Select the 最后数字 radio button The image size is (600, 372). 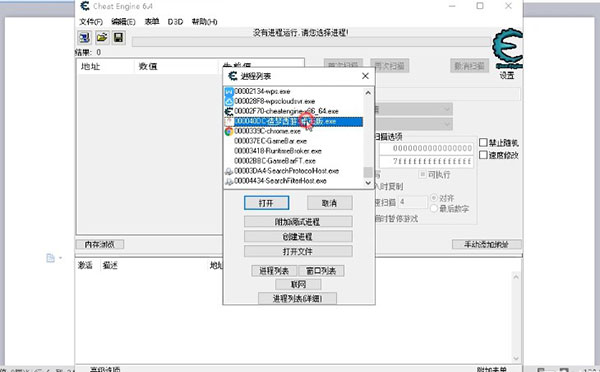(x=434, y=209)
